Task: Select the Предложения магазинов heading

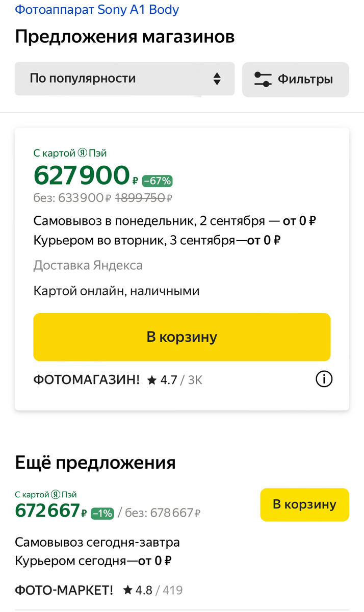Action: [x=124, y=37]
